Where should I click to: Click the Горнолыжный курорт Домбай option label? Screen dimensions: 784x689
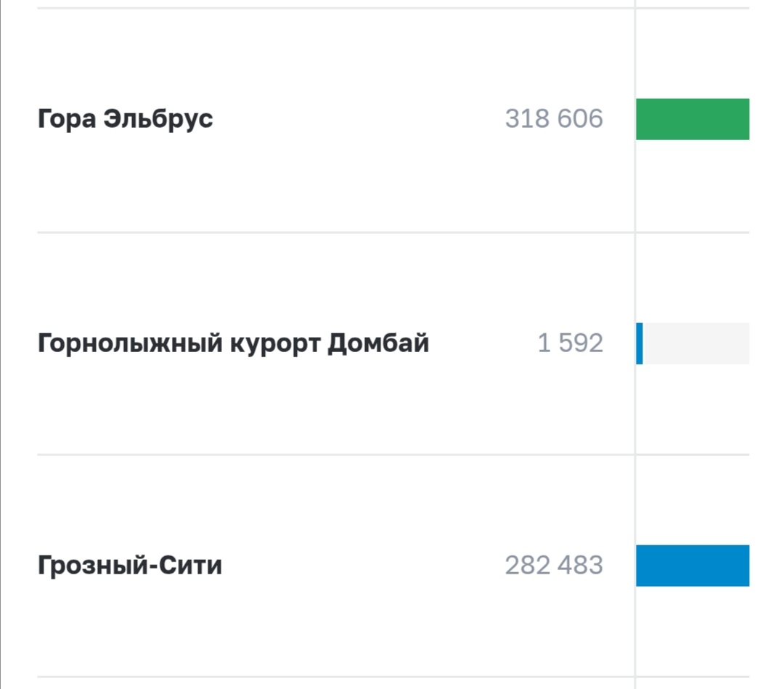[233, 343]
